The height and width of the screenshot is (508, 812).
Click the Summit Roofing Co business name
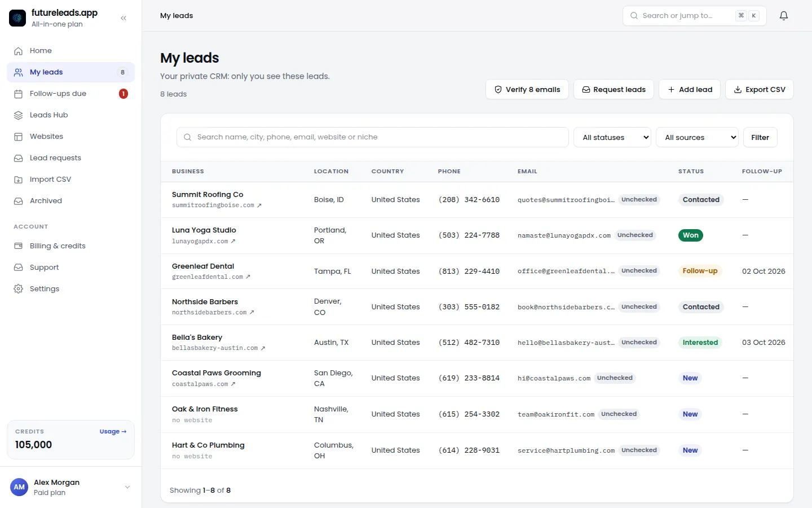click(208, 195)
